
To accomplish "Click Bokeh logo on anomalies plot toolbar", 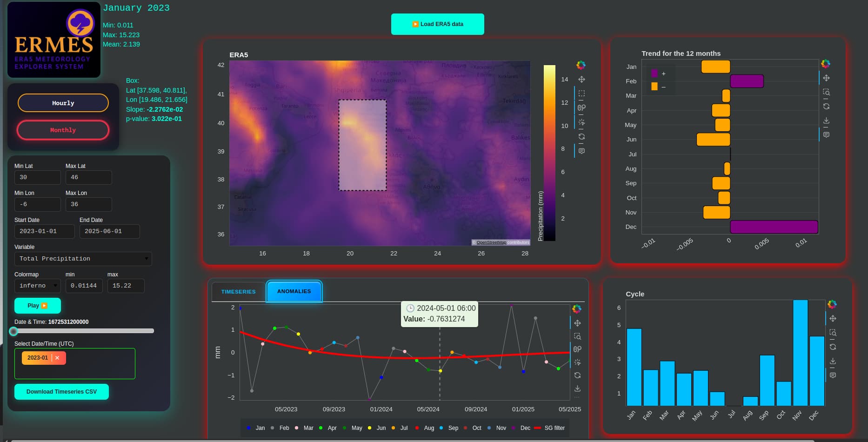I will (x=577, y=309).
